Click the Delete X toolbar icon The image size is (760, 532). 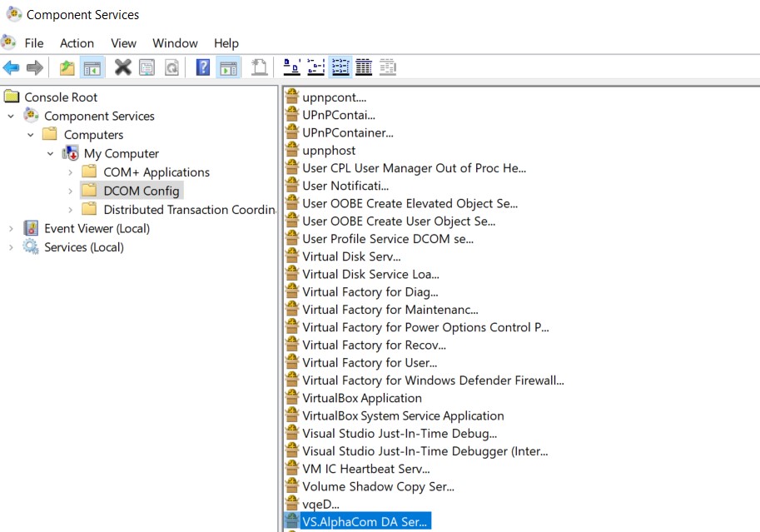[x=123, y=67]
